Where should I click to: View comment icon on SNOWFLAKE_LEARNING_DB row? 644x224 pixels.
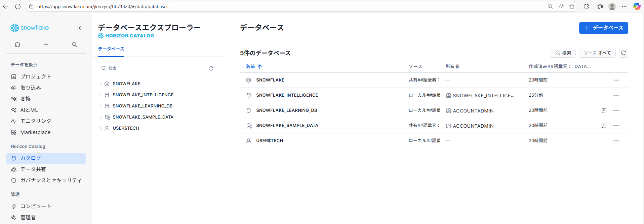(x=604, y=110)
